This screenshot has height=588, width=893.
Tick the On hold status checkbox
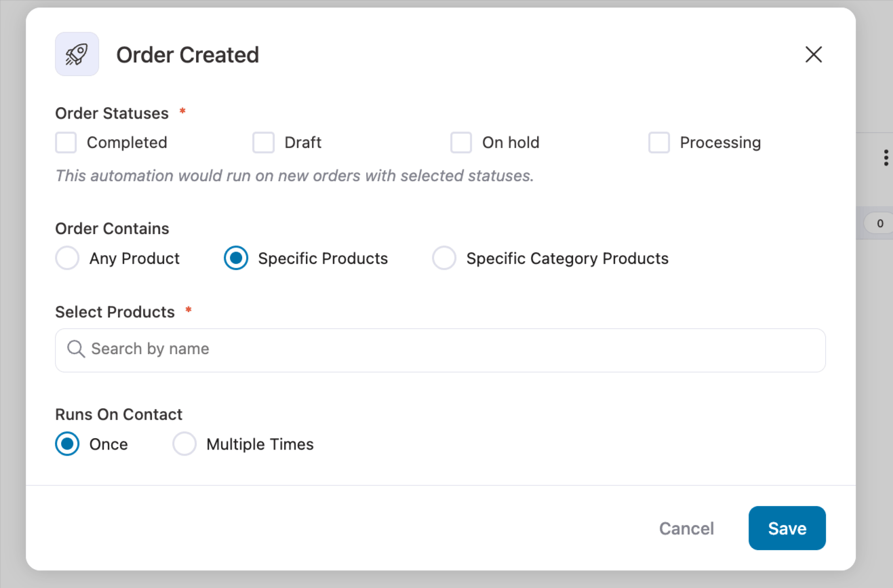tap(461, 142)
